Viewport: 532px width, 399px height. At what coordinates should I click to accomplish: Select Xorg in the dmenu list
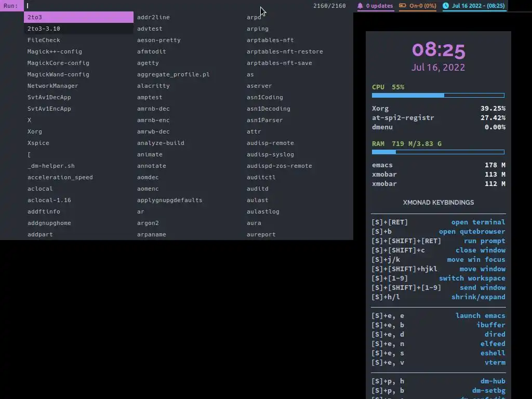point(35,131)
